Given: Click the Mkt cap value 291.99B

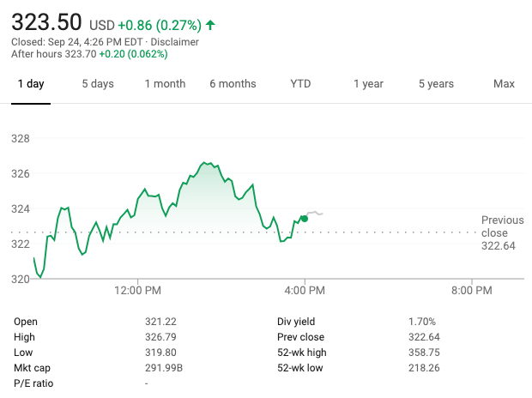Looking at the screenshot, I should (x=163, y=368).
